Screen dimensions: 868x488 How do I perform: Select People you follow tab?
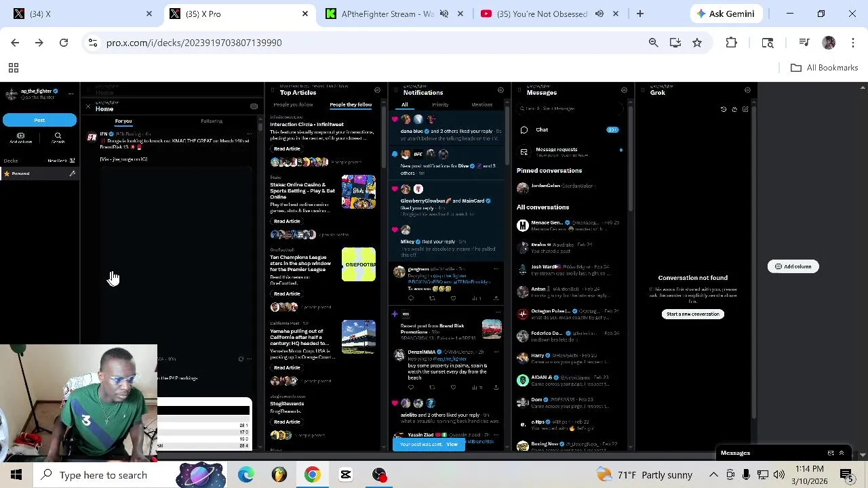coord(293,105)
